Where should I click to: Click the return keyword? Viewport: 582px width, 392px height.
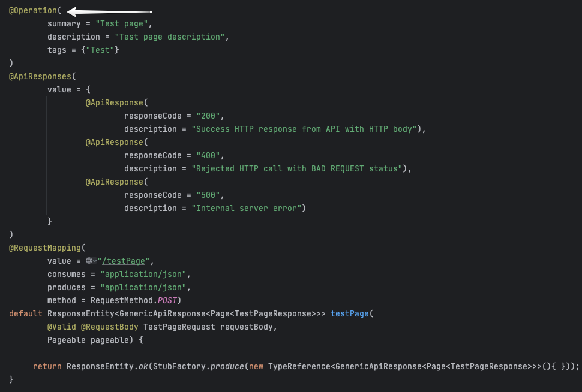[x=47, y=366]
